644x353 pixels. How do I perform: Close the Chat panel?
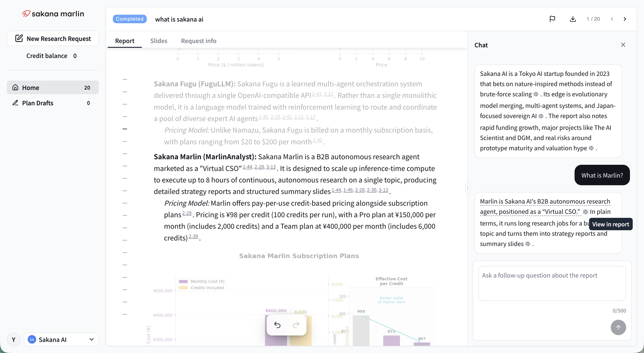[x=623, y=45]
